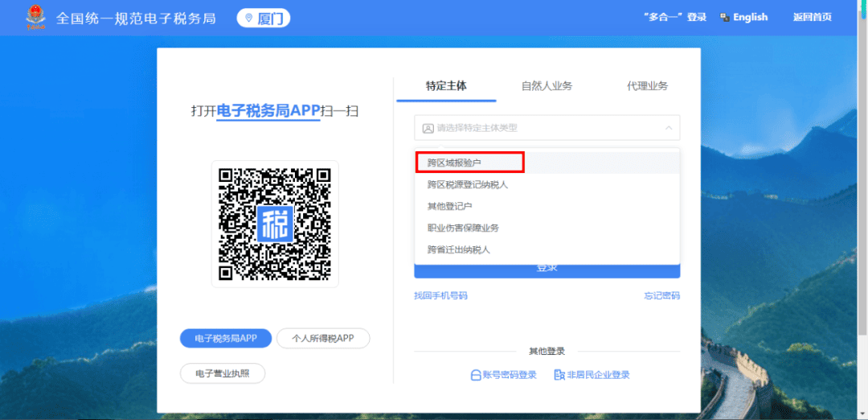
Task: Click the national tax emblem logo
Action: pyautogui.click(x=36, y=17)
